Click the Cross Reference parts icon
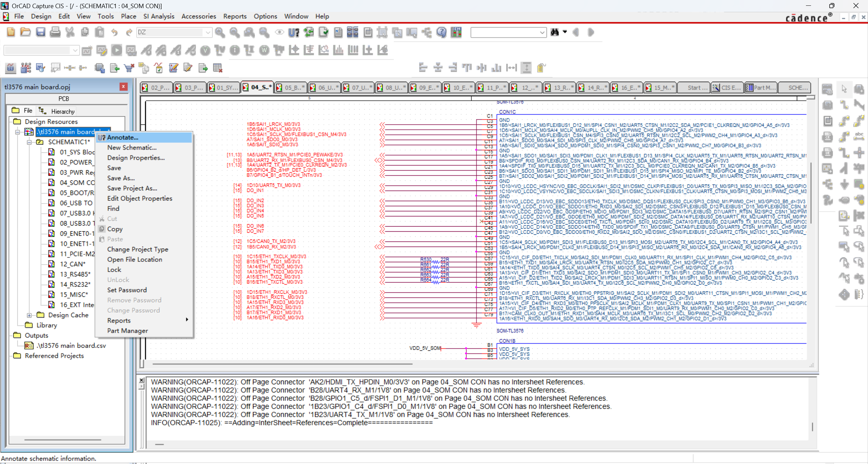This screenshot has height=464, width=868. [x=353, y=32]
